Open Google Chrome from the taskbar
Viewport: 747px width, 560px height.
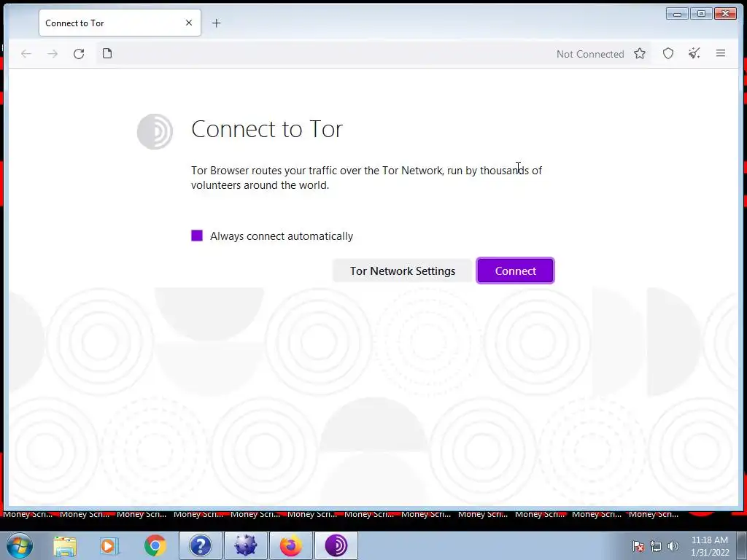click(155, 545)
